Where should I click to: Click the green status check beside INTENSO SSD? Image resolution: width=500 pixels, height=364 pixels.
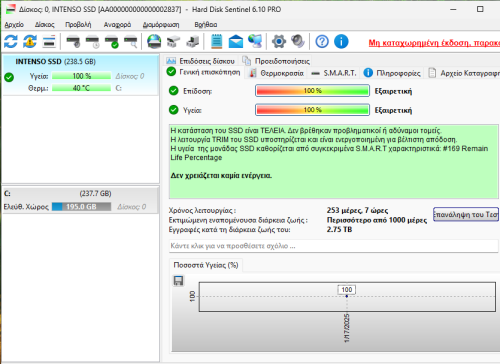(x=9, y=77)
